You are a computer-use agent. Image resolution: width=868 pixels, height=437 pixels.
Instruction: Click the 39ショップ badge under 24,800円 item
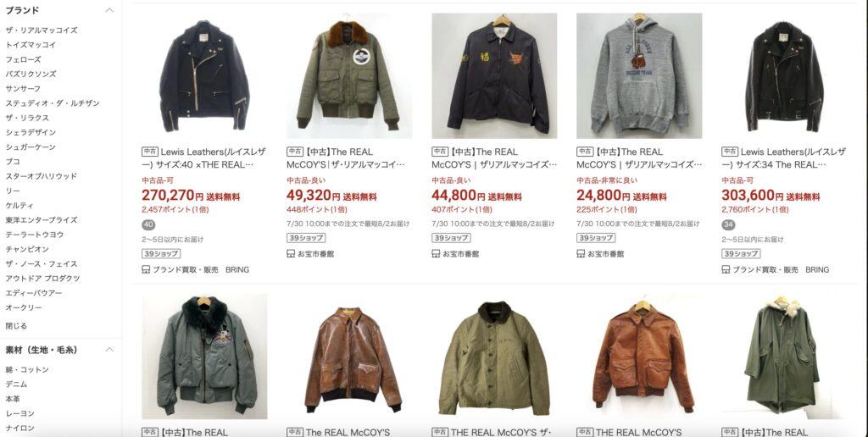(x=596, y=238)
